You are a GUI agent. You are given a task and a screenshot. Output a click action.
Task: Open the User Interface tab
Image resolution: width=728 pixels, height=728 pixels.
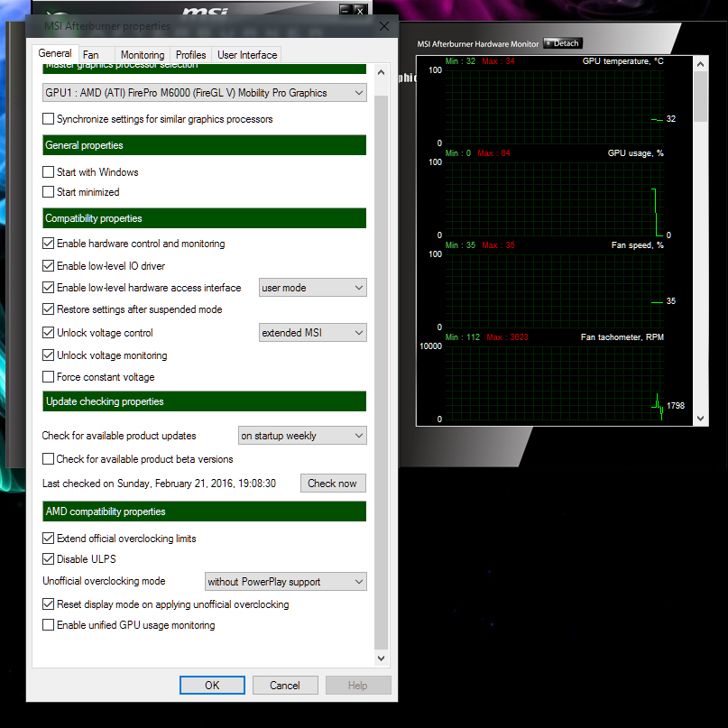tap(247, 55)
